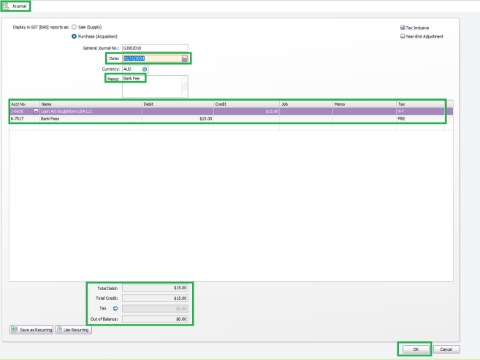Click the N-T tax code cell in purple row
Viewport: 480px width, 360px height.
click(420, 111)
